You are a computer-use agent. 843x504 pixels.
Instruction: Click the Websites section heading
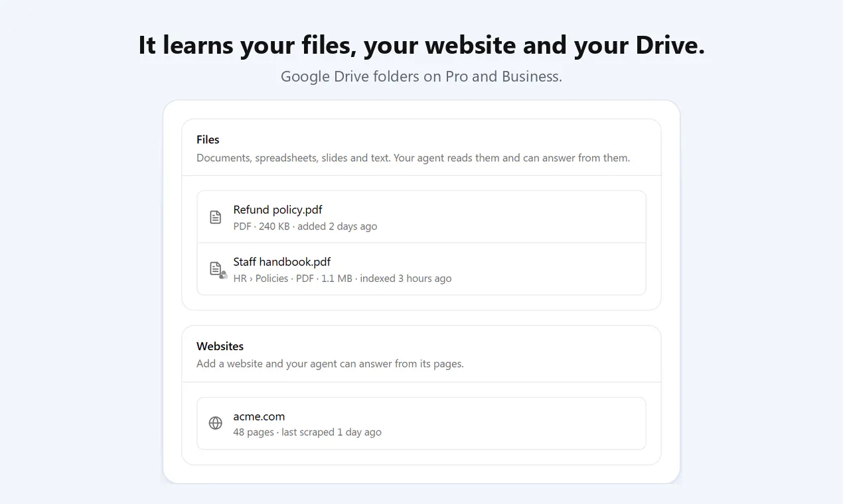pos(220,346)
